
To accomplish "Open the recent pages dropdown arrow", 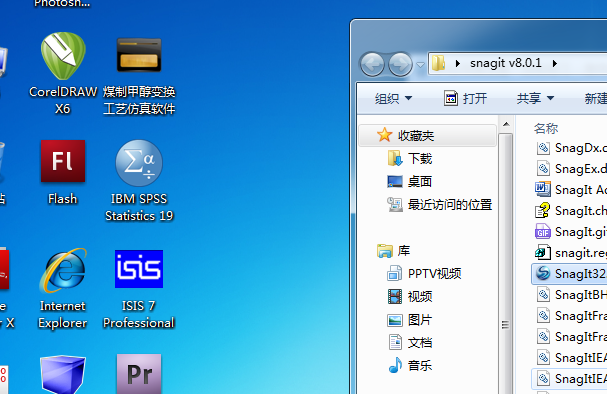I will [420, 65].
